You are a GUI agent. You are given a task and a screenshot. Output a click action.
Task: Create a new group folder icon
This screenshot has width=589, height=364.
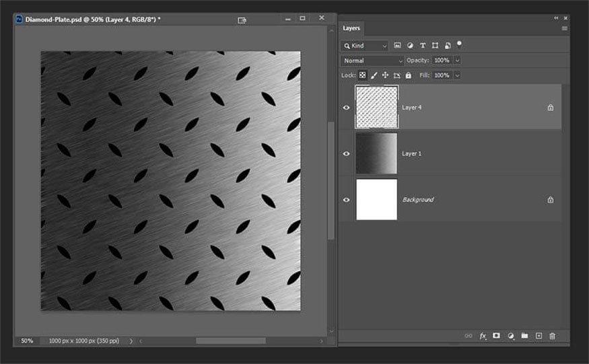pos(524,336)
